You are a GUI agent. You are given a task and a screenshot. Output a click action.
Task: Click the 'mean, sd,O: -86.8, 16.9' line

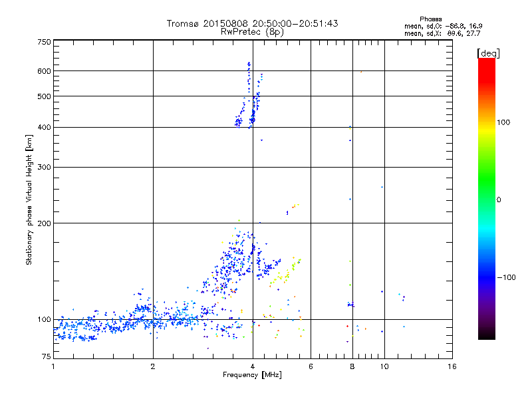click(443, 26)
